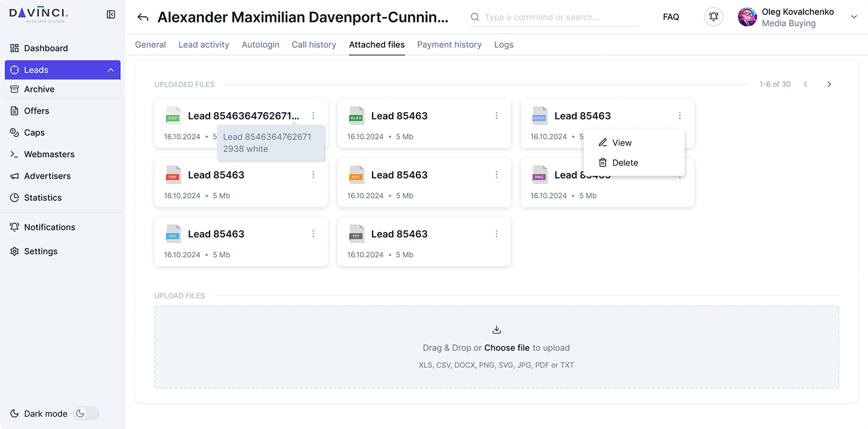Viewport: 868px width, 429px height.
Task: Open three-dot menu on TXT file card
Action: pyautogui.click(x=497, y=234)
